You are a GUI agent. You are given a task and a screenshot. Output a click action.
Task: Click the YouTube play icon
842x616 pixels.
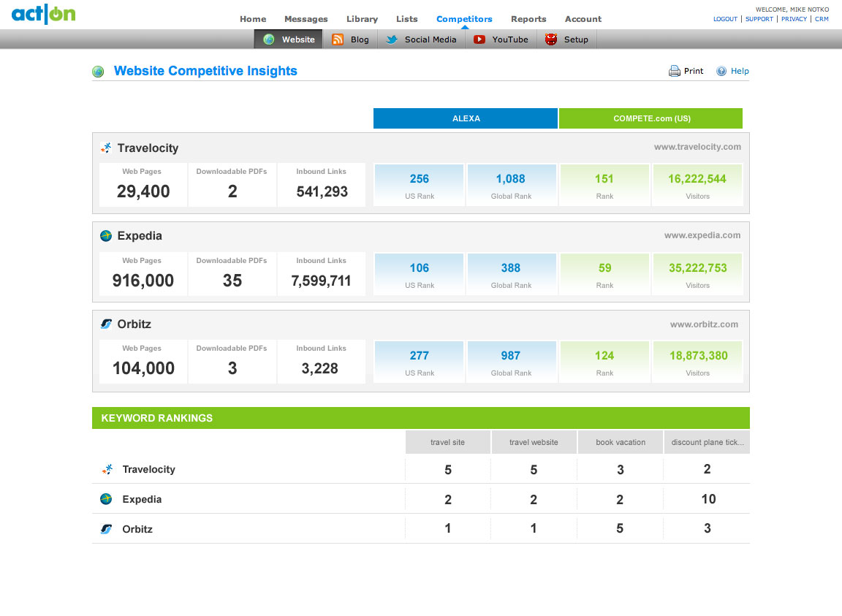(479, 39)
